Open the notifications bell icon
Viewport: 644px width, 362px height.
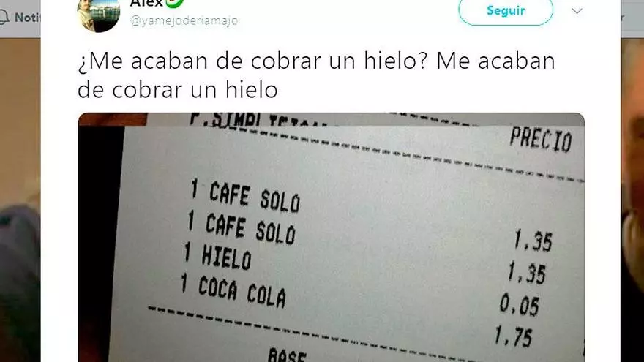(x=4, y=18)
